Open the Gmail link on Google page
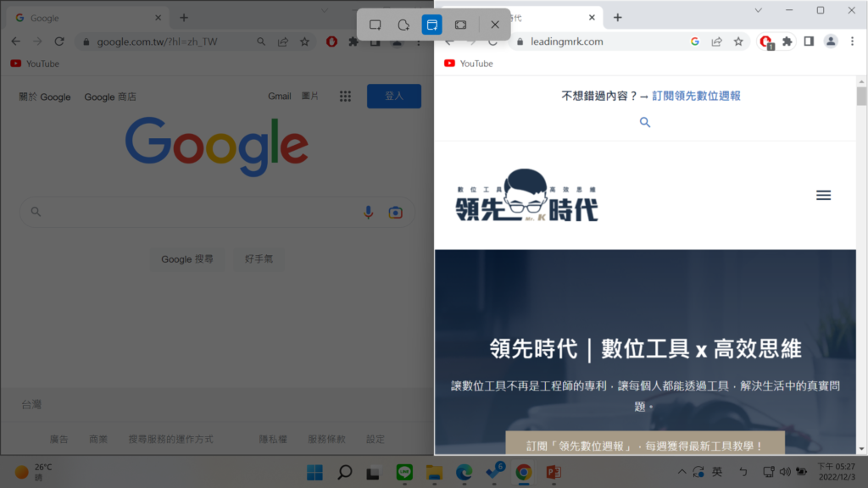The width and height of the screenshot is (868, 488). pos(280,97)
